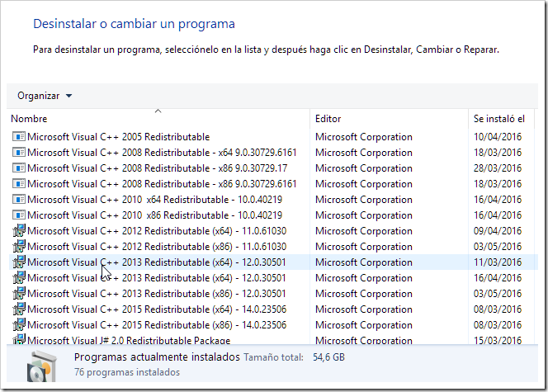
Task: Click icon of highlighted 2013 (x64) row dated 11/03/2016
Action: pos(19,262)
